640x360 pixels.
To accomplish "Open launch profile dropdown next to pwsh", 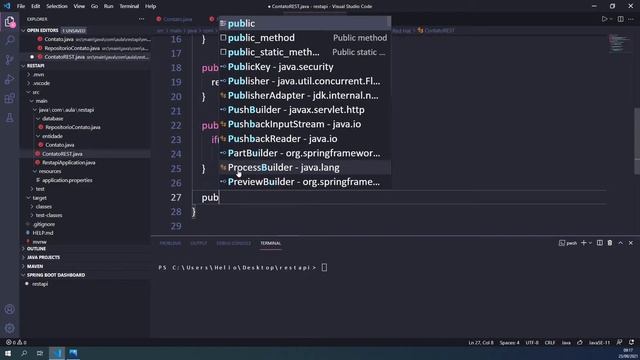I will [x=590, y=243].
